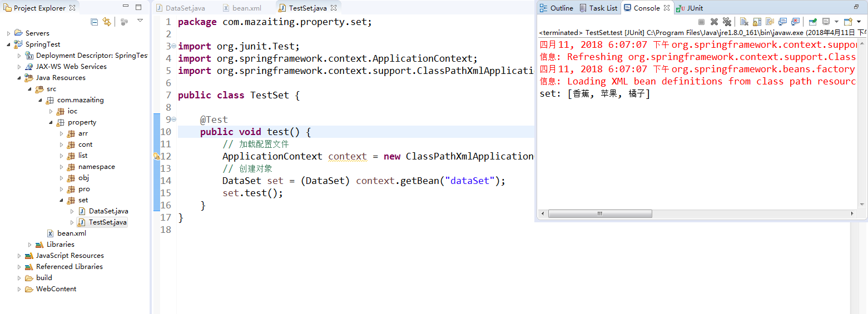This screenshot has height=314, width=868.
Task: Close the Console tab via X
Action: [x=667, y=8]
